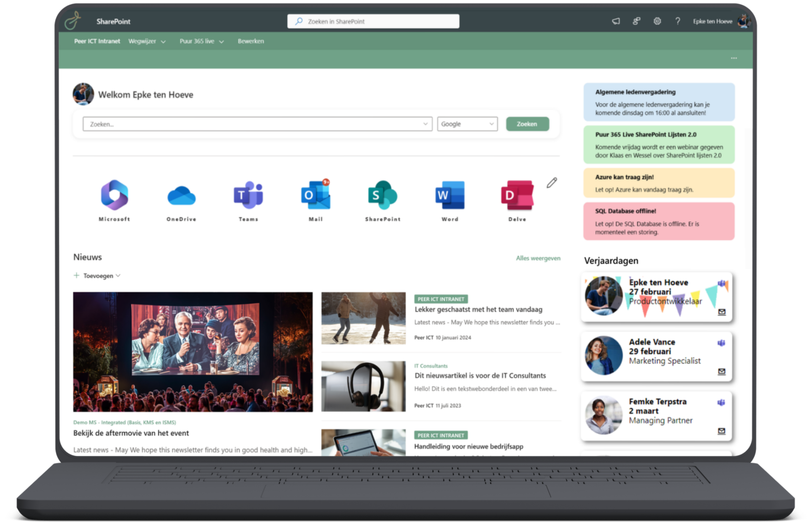Open article Lekker geschaatst met het team vandaag

pos(479,309)
